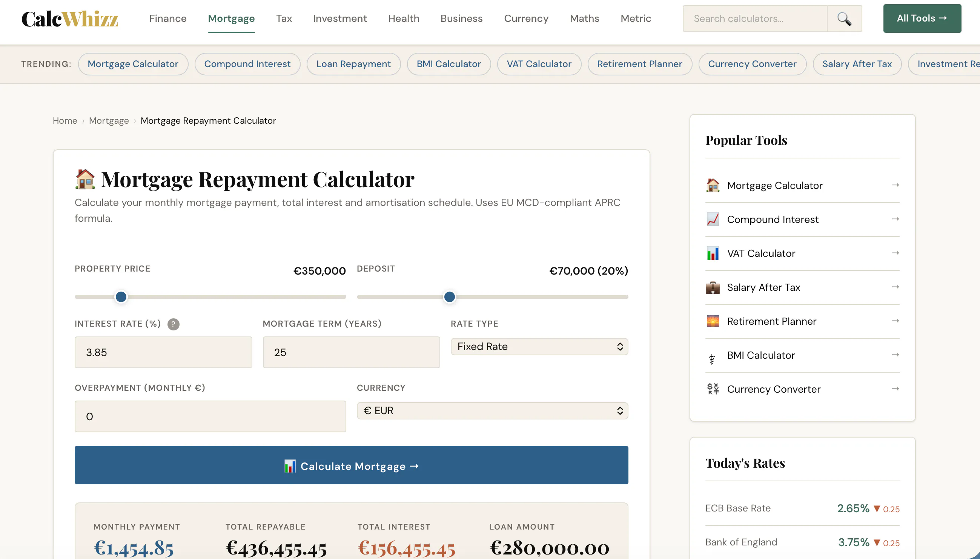Select the trending Salary After Tax chip
Screen dimensions: 980x559
click(x=857, y=64)
